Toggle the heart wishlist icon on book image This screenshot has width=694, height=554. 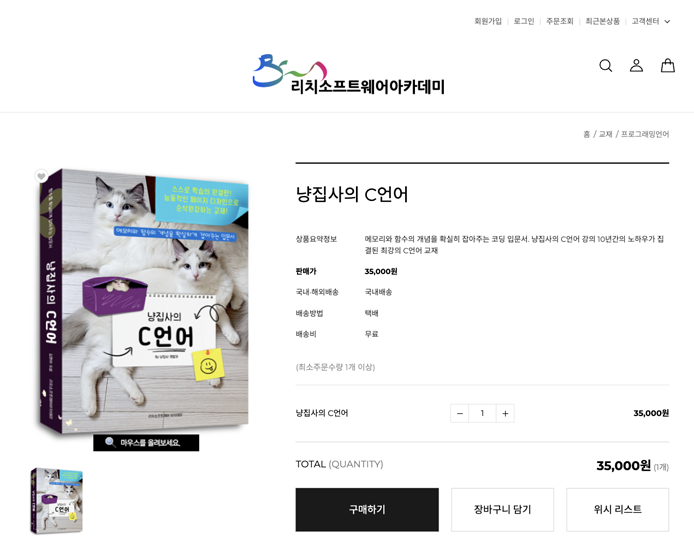41,176
